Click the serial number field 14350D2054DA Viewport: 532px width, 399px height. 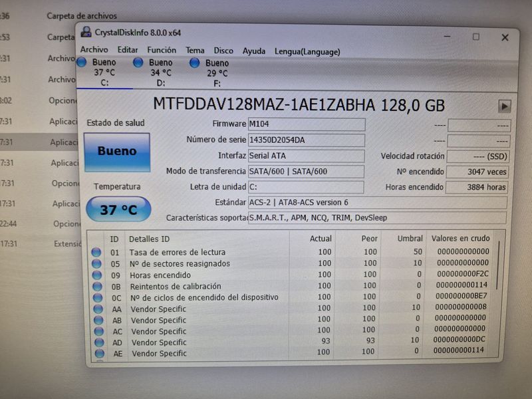click(x=307, y=140)
